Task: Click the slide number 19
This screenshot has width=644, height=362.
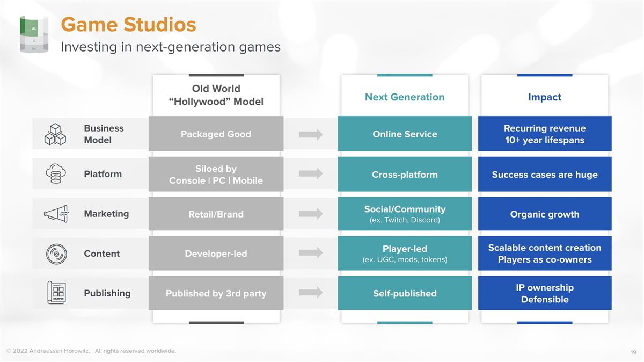Action: coord(633,353)
